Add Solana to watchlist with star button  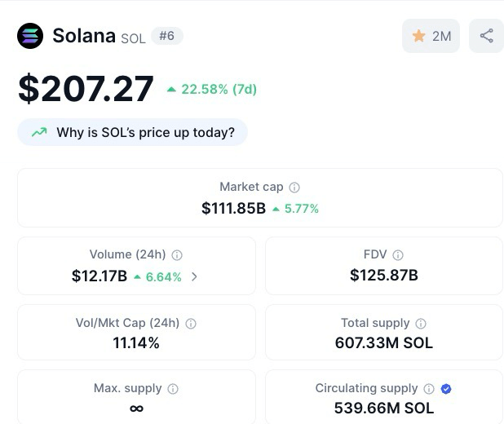(x=431, y=36)
